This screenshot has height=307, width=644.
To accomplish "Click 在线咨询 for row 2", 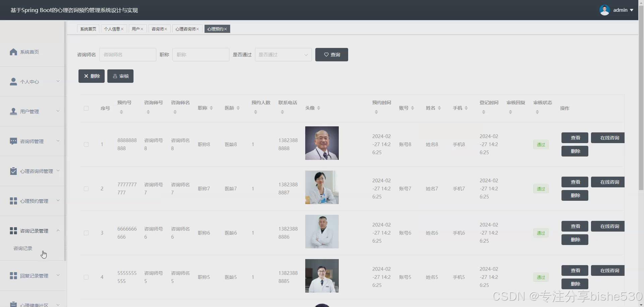I will pyautogui.click(x=608, y=182).
